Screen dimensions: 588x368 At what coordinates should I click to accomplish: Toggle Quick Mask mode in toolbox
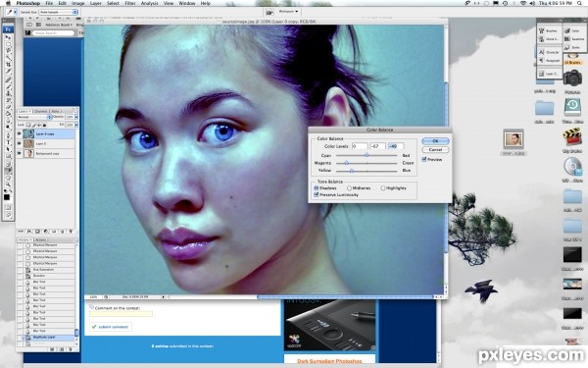pyautogui.click(x=8, y=207)
